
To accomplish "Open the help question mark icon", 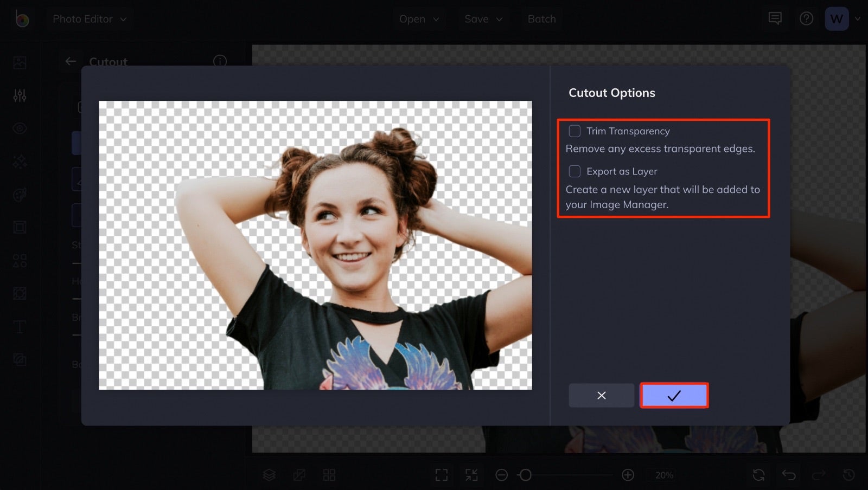I will pyautogui.click(x=806, y=18).
